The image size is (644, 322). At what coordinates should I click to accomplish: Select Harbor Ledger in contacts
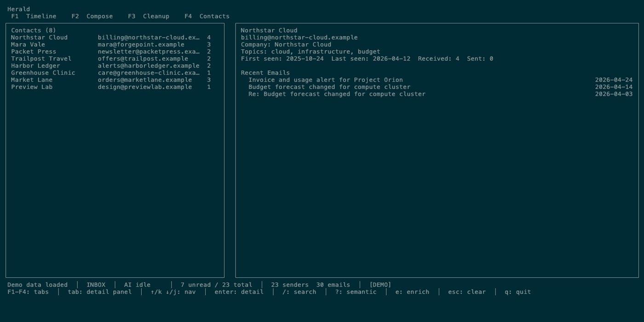coord(111,66)
